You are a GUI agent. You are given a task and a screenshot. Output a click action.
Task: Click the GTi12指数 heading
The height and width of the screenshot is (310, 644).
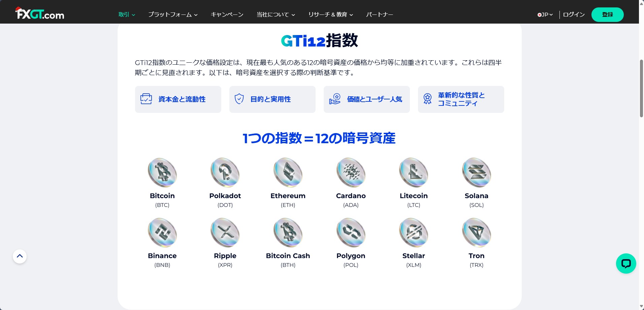[x=319, y=41]
